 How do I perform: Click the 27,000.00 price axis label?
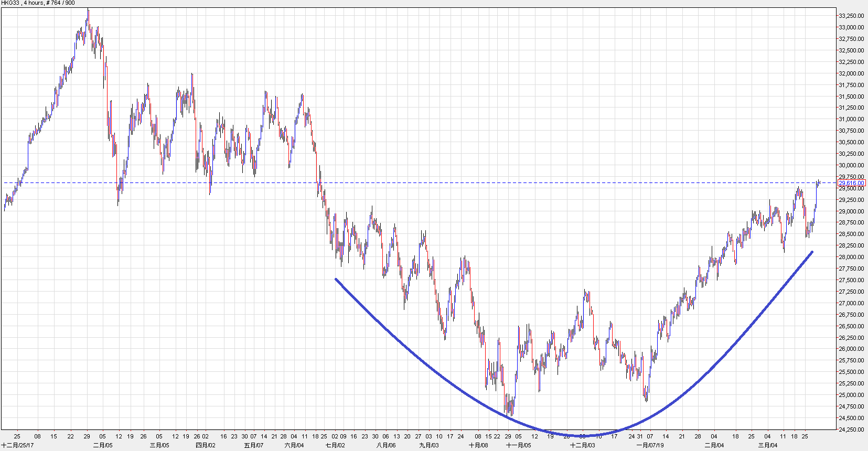(851, 303)
